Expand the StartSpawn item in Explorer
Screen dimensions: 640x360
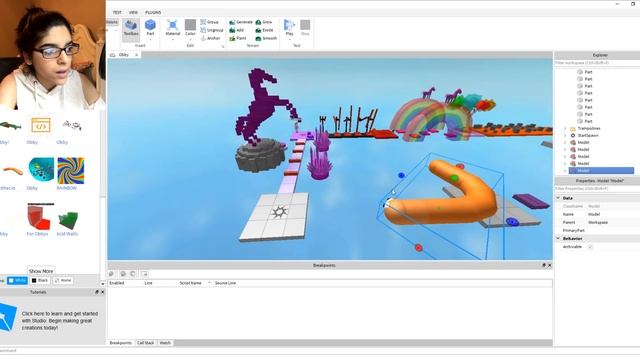[565, 136]
